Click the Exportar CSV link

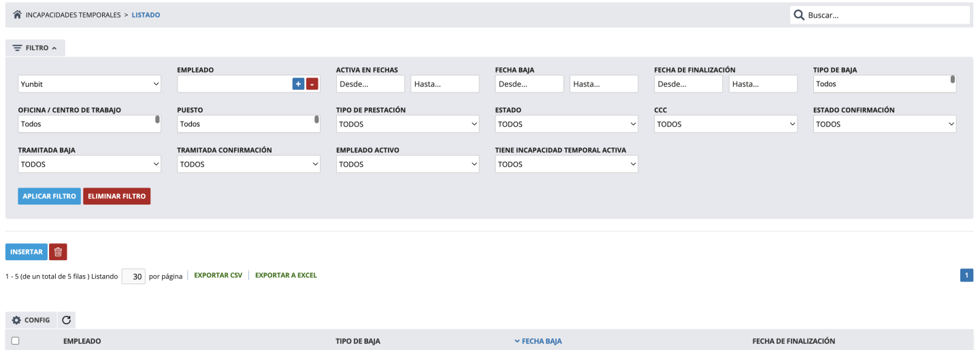pyautogui.click(x=218, y=275)
